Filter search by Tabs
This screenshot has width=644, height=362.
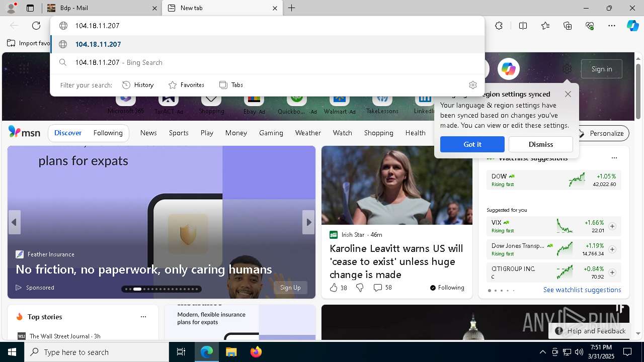pyautogui.click(x=231, y=85)
